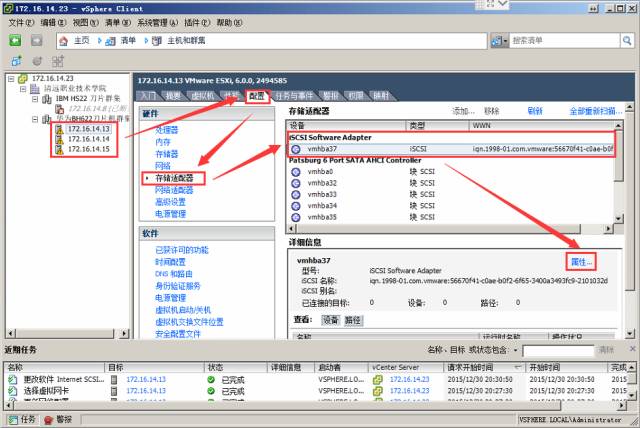Screen dimensions: 640x428
Task: Open the 编辑 menu
Action: (x=53, y=22)
